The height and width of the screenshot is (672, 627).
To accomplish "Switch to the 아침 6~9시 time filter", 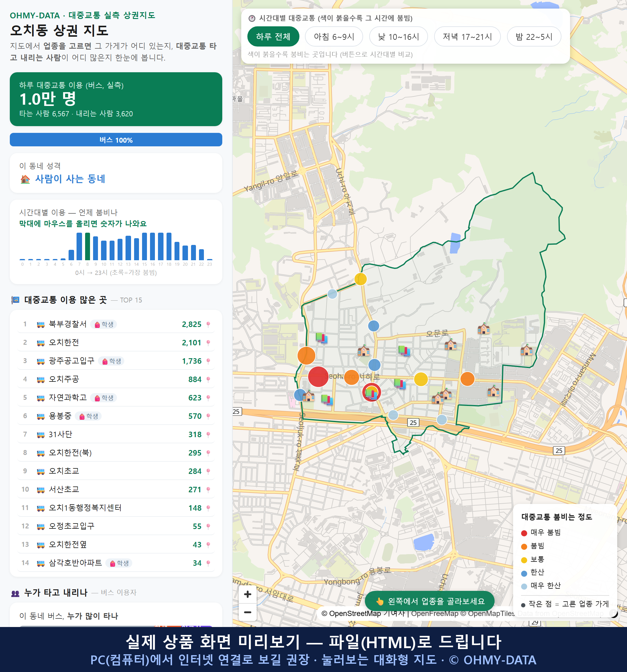I will 334,36.
